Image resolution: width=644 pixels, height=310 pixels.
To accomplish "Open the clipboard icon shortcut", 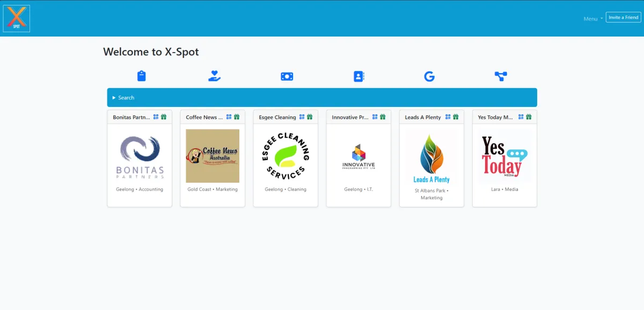I will click(x=142, y=76).
